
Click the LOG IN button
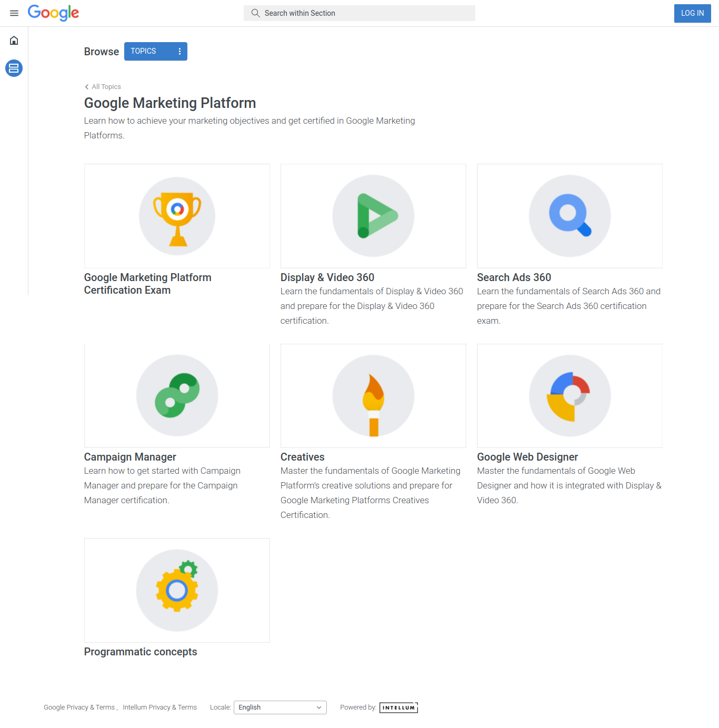(x=692, y=13)
